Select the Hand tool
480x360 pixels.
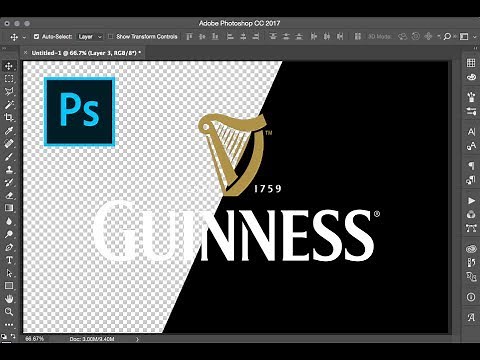point(9,299)
